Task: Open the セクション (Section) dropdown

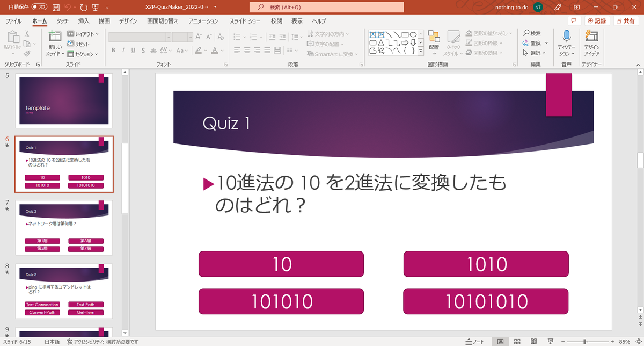Action: point(83,54)
